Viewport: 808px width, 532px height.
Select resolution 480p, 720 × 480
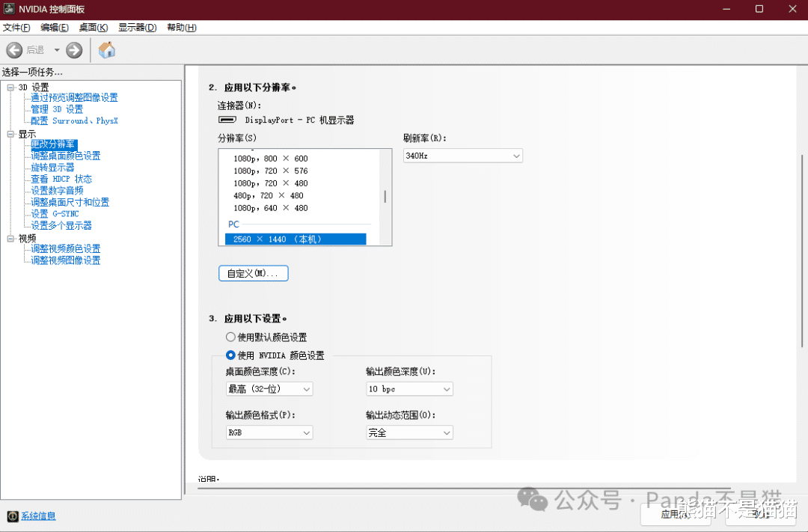[269, 196]
